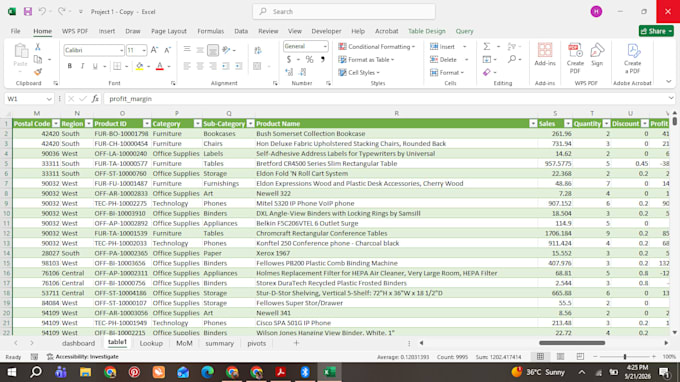Image resolution: width=680 pixels, height=382 pixels.
Task: Add a new sheet with plus button
Action: [296, 343]
